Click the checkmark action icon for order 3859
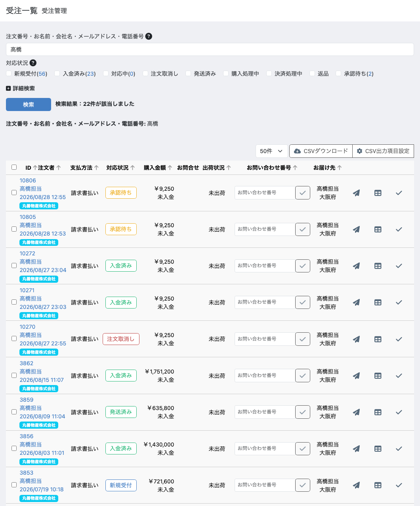The height and width of the screenshot is (506, 420). [x=399, y=412]
